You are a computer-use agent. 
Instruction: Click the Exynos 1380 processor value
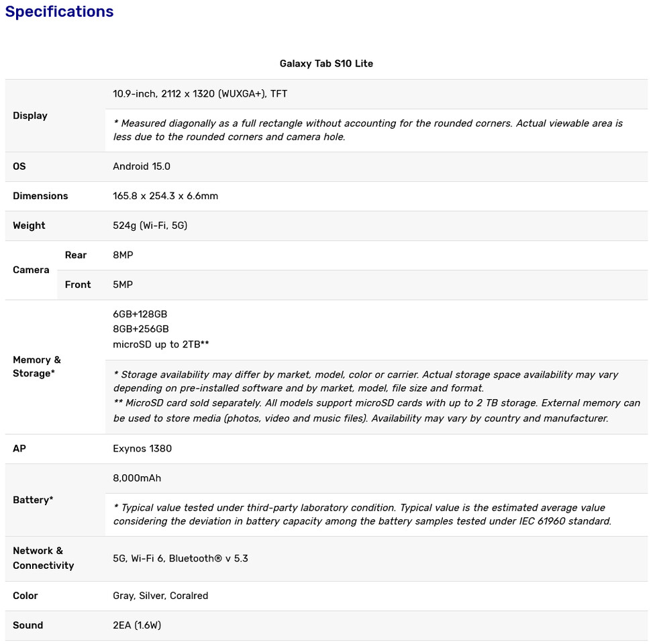(142, 449)
